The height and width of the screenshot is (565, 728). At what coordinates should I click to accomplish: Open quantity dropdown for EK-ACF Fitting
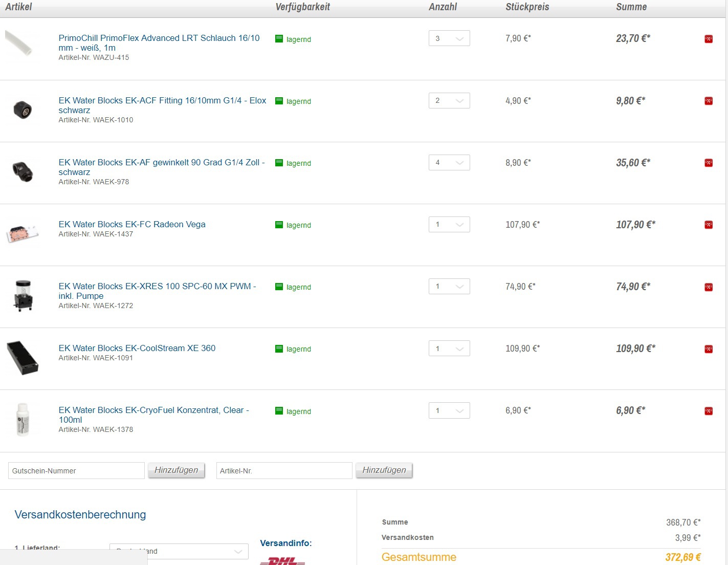(449, 100)
